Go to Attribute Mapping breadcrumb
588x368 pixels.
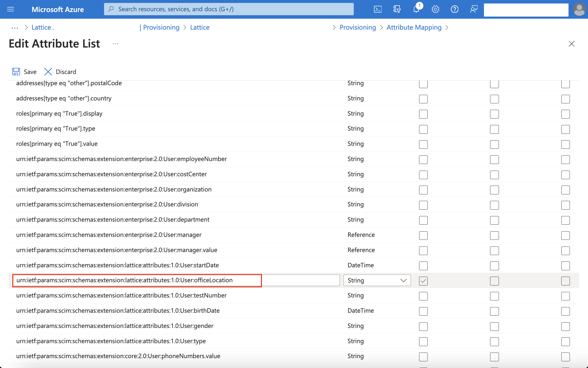(x=414, y=28)
